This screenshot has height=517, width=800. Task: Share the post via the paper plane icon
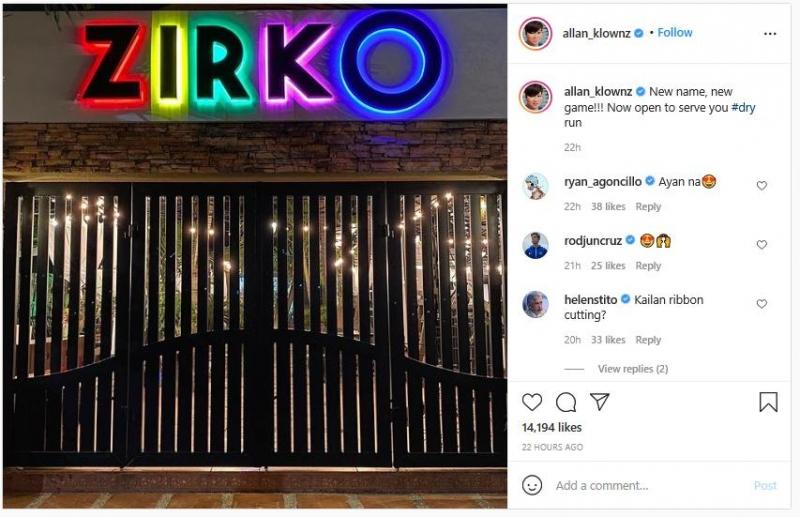coord(599,402)
